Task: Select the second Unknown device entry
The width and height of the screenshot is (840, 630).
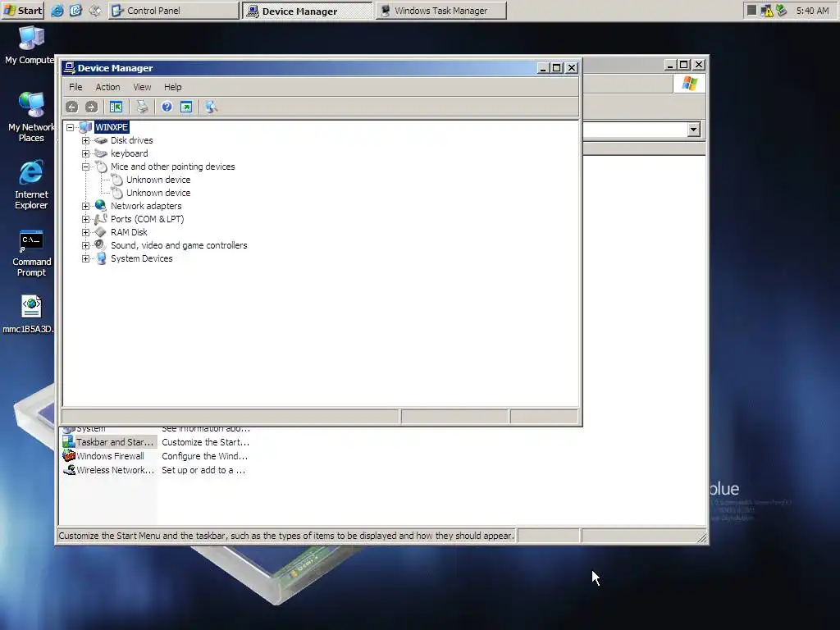Action: coord(158,193)
